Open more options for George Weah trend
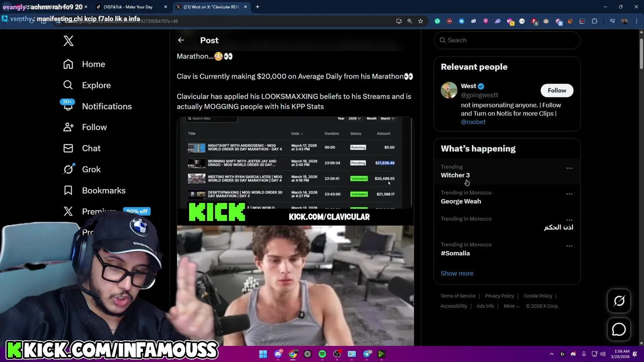 pos(569,194)
